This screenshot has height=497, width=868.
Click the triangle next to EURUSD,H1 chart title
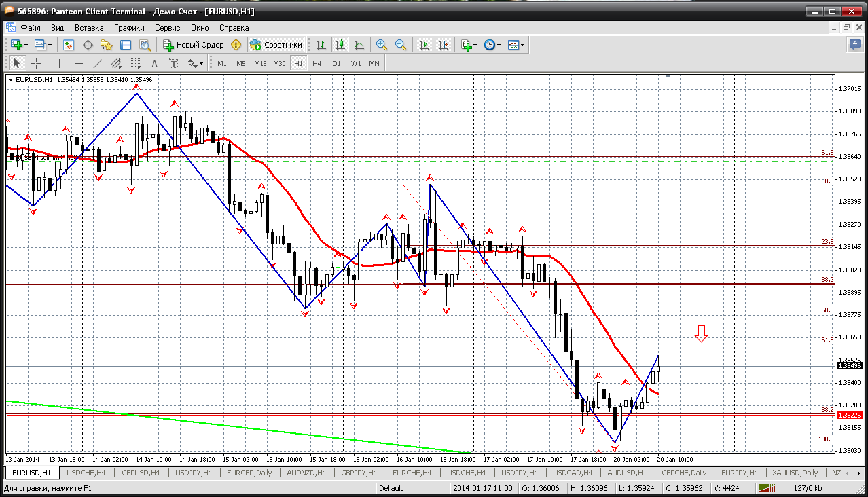pyautogui.click(x=11, y=80)
